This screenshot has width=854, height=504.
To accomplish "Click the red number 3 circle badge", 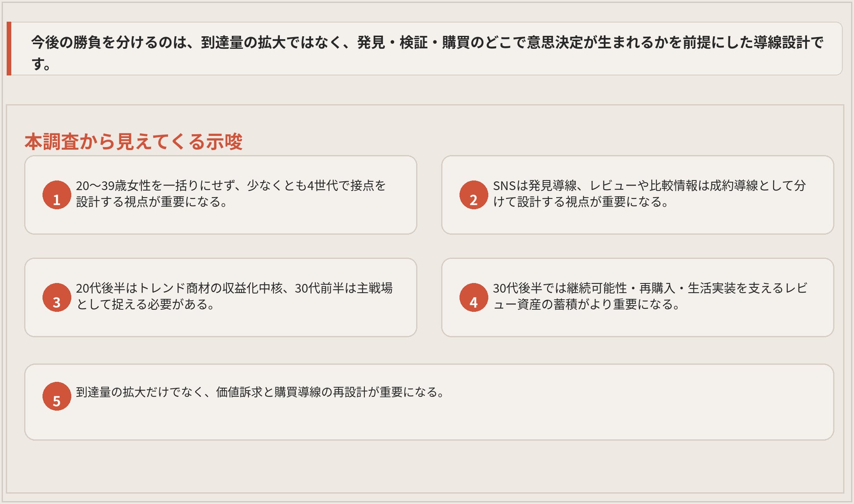I will point(56,297).
